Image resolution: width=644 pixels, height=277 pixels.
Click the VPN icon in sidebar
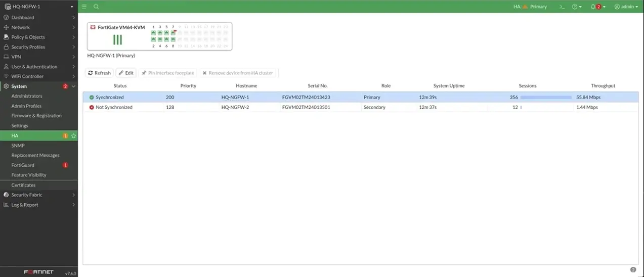tap(6, 57)
